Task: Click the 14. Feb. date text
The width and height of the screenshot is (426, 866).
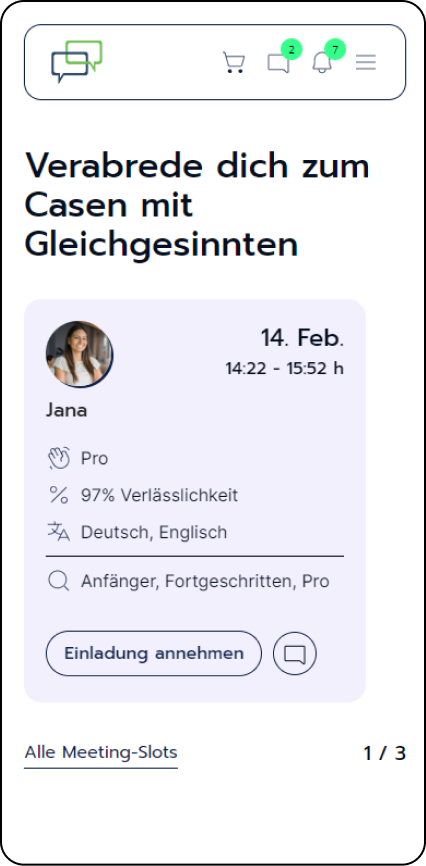Action: pos(302,338)
